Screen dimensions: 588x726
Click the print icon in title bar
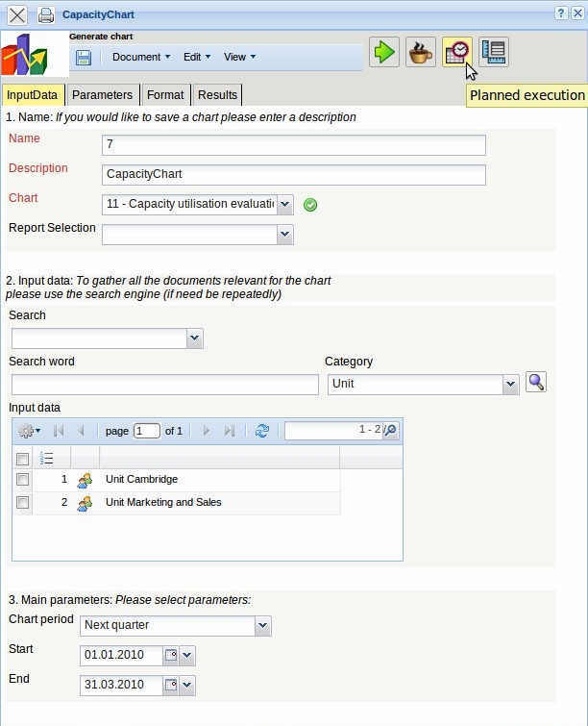click(45, 15)
